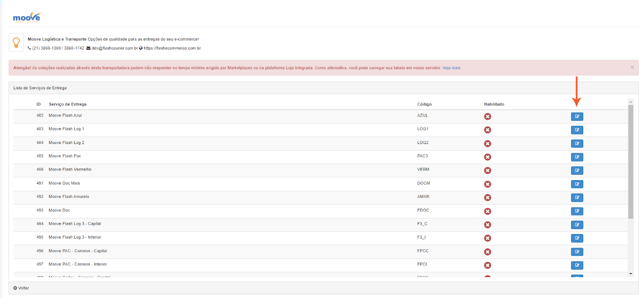Edit Moove PAC - Correios - Capital row
The width and height of the screenshot is (644, 298).
[577, 252]
